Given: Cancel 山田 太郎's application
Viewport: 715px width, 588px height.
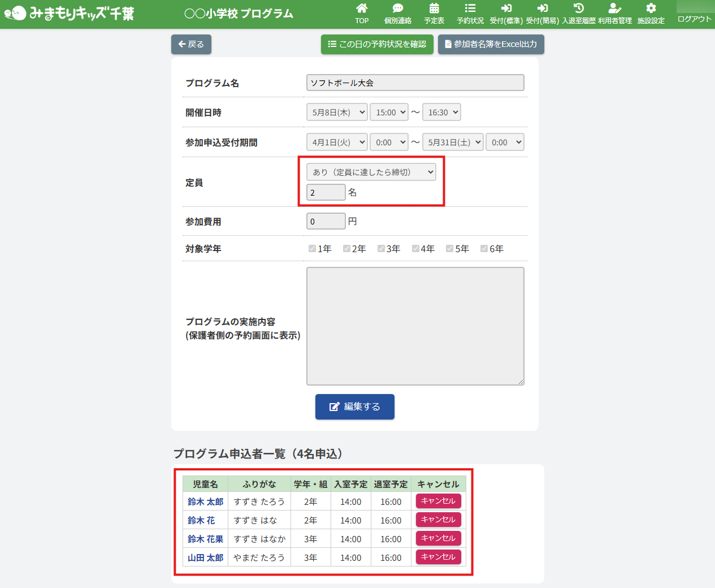Looking at the screenshot, I should tap(439, 557).
